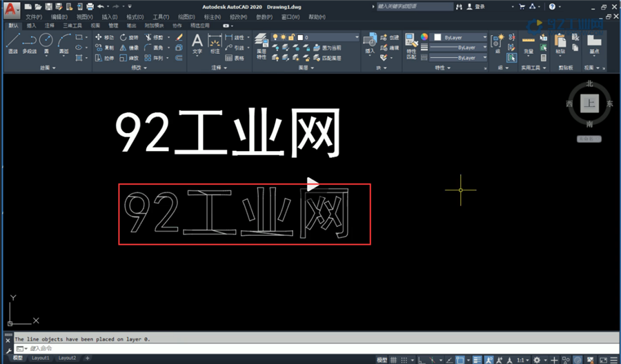Toggle object snap in status bar
This screenshot has width=621, height=364.
point(460,360)
